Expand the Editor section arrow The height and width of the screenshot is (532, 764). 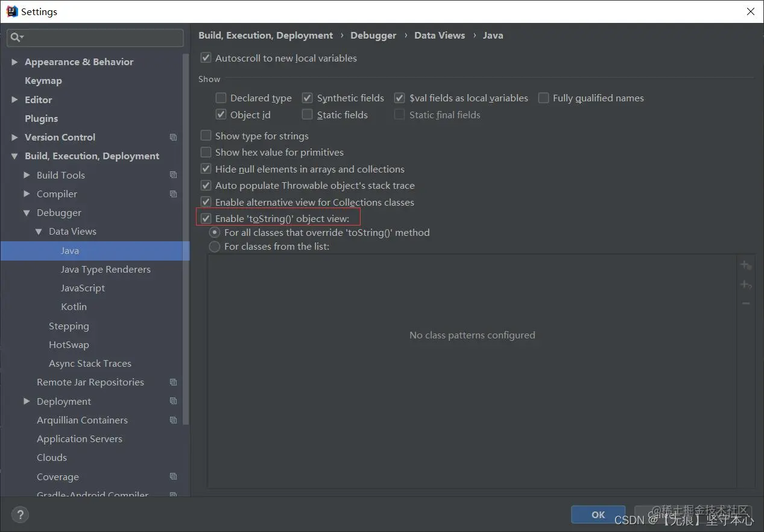(14, 100)
